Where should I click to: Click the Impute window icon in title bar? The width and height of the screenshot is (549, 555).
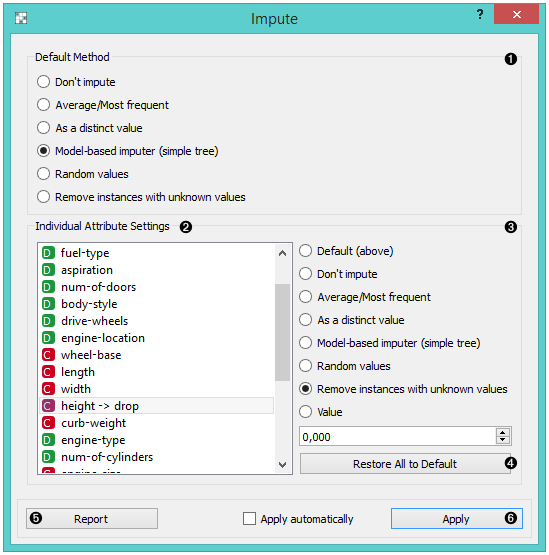(x=21, y=18)
